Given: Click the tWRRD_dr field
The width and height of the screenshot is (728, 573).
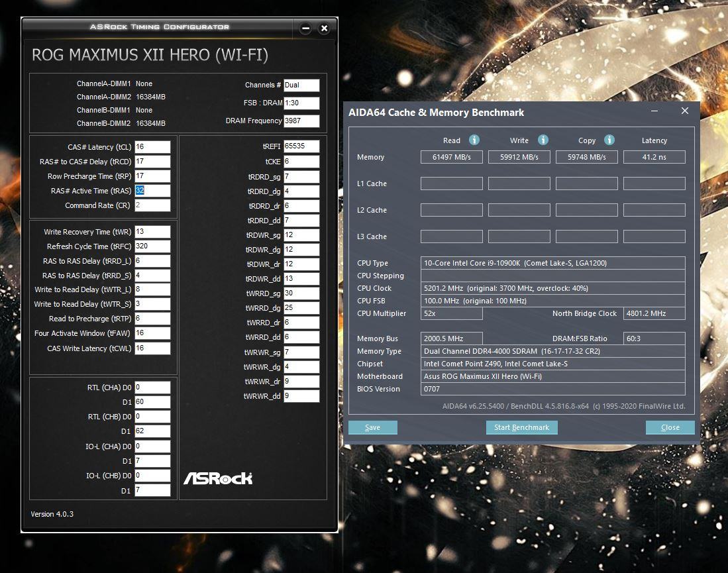Looking at the screenshot, I should pos(301,322).
